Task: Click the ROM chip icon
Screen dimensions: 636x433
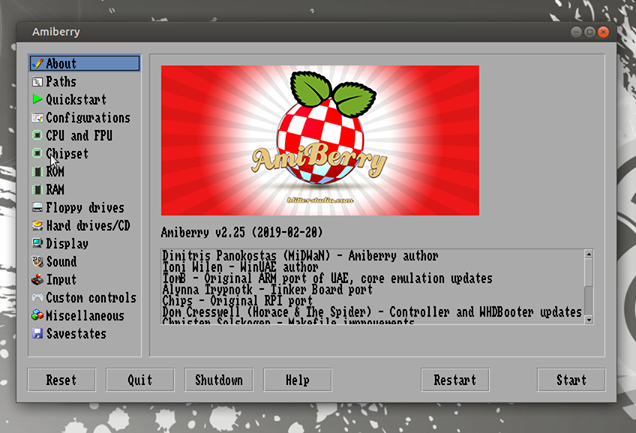Action: point(37,171)
